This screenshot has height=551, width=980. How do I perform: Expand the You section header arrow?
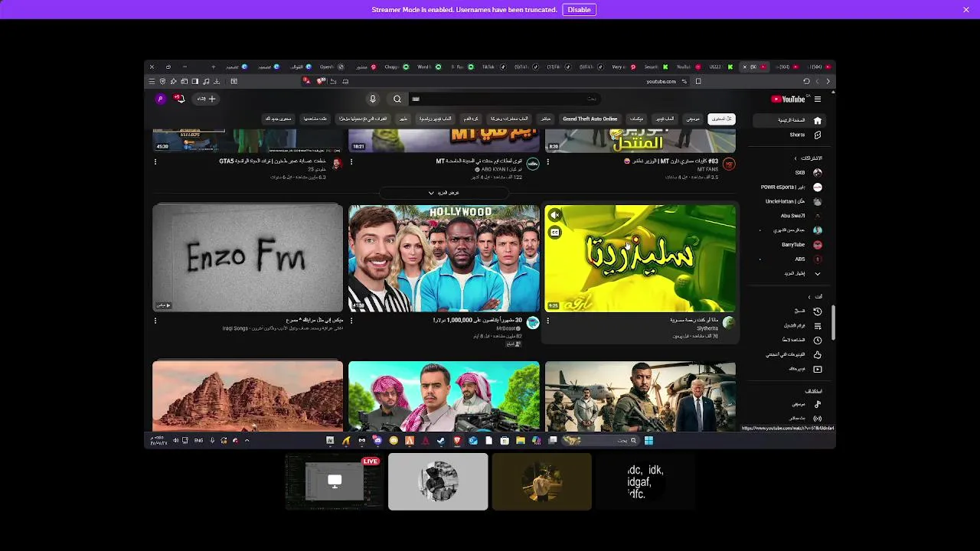coord(809,297)
